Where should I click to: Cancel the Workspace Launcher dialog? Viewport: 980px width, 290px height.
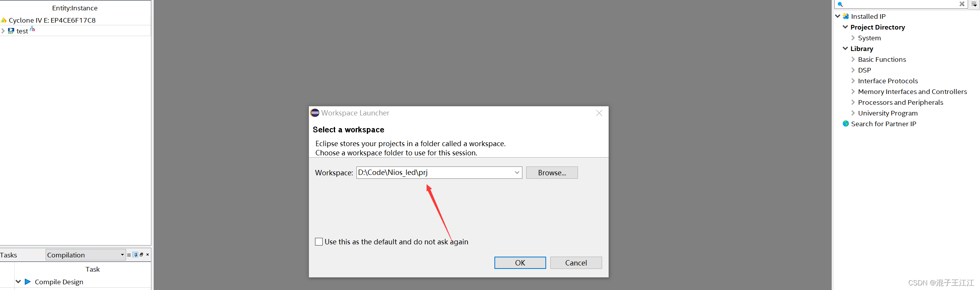pos(576,263)
